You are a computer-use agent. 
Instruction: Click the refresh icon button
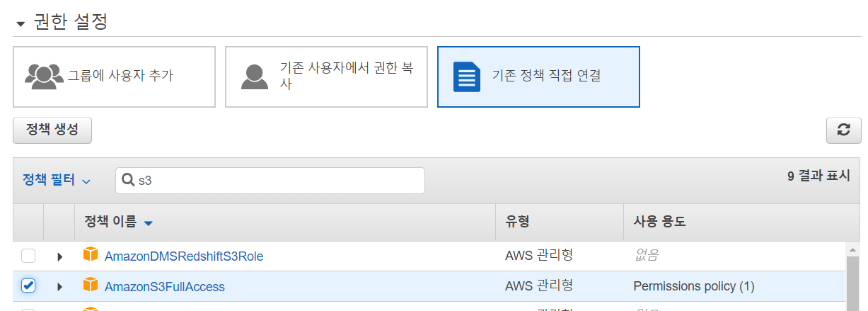click(x=843, y=130)
